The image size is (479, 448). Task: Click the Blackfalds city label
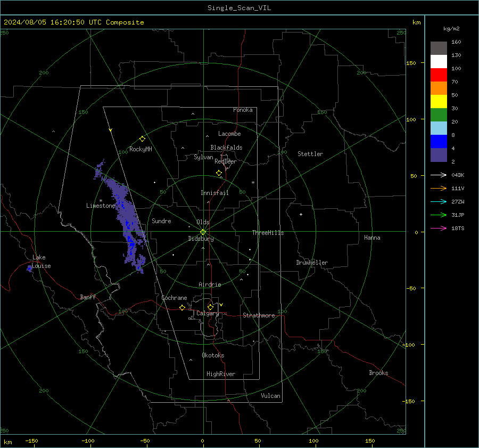tap(226, 148)
